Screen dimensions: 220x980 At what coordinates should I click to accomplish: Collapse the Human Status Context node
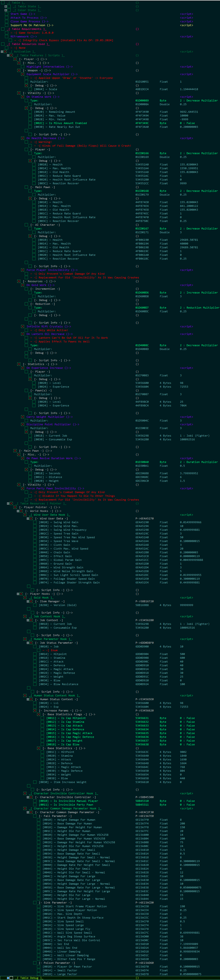pyautogui.click(x=28, y=699)
